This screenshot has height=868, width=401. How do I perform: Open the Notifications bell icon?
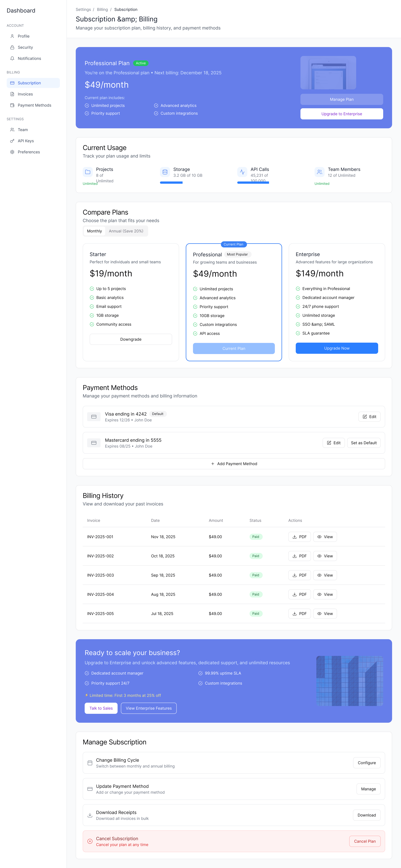(13, 58)
